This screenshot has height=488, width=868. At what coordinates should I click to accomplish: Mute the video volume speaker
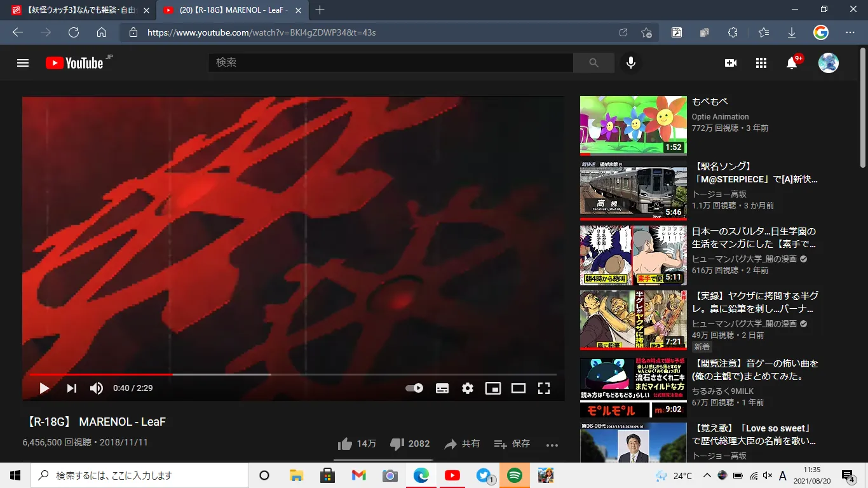click(x=97, y=388)
